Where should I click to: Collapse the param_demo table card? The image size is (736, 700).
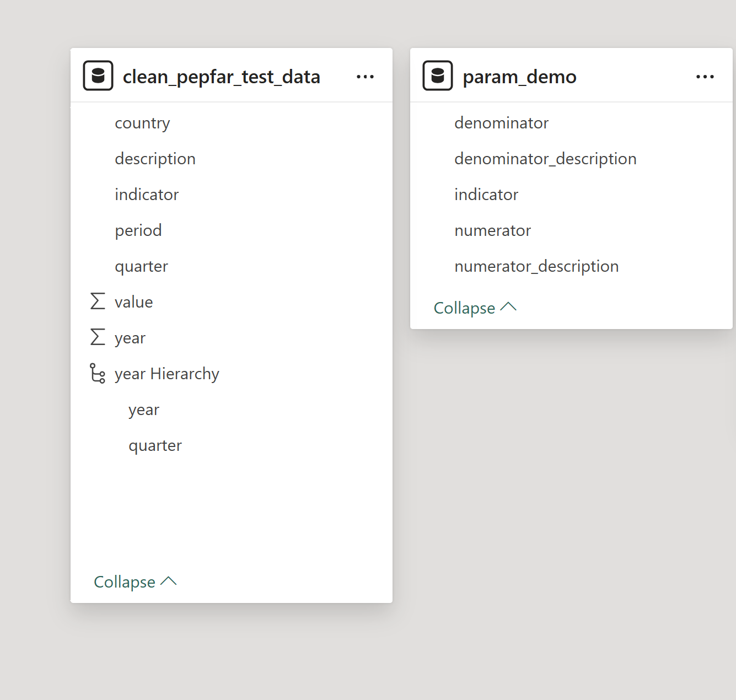[475, 308]
